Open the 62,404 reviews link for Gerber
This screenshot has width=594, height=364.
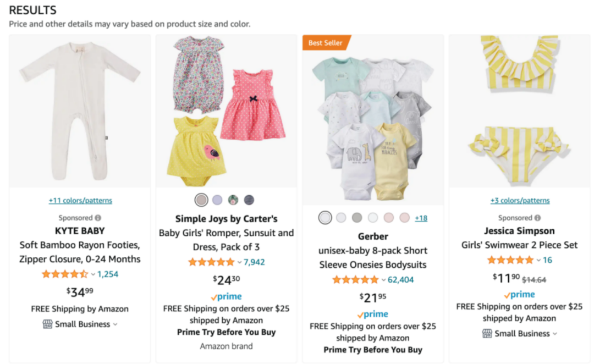[x=401, y=280]
